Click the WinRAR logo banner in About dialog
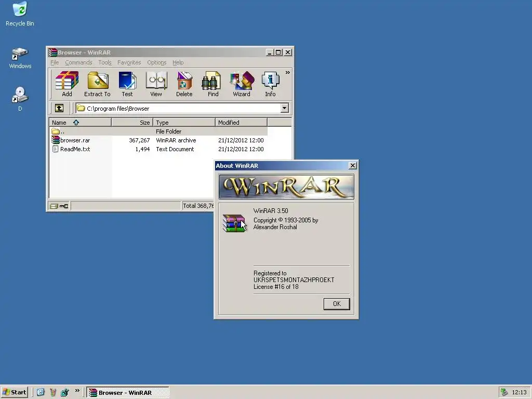The width and height of the screenshot is (532, 399). 286,187
